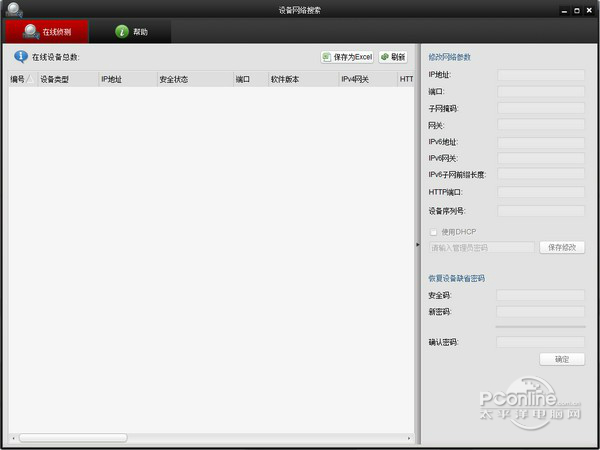Collapse the right panel with the arrow handle
Viewport: 600px width, 450px height.
point(417,245)
